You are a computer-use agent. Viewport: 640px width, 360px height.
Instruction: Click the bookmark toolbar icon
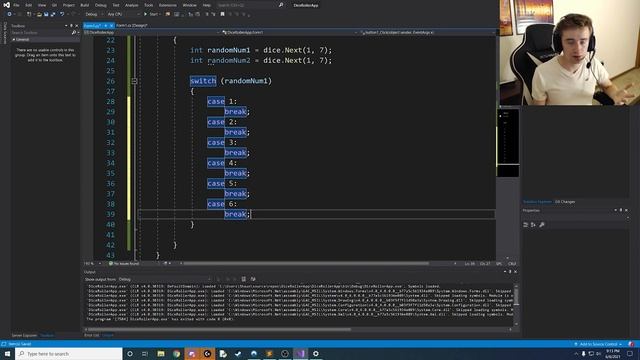click(x=222, y=14)
